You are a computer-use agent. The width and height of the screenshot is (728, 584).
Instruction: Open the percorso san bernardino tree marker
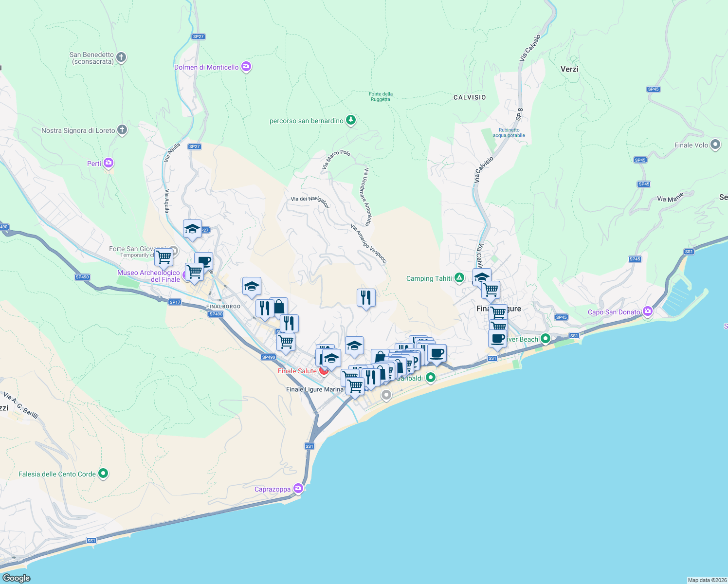350,120
